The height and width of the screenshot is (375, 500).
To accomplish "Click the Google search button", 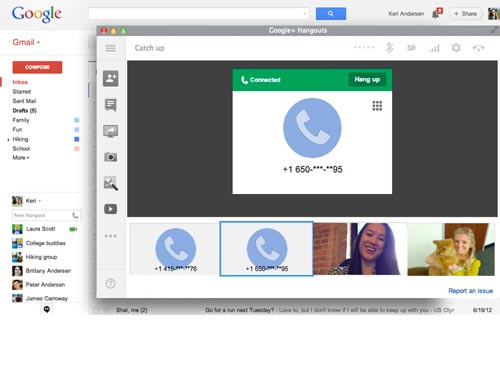I will pos(331,14).
